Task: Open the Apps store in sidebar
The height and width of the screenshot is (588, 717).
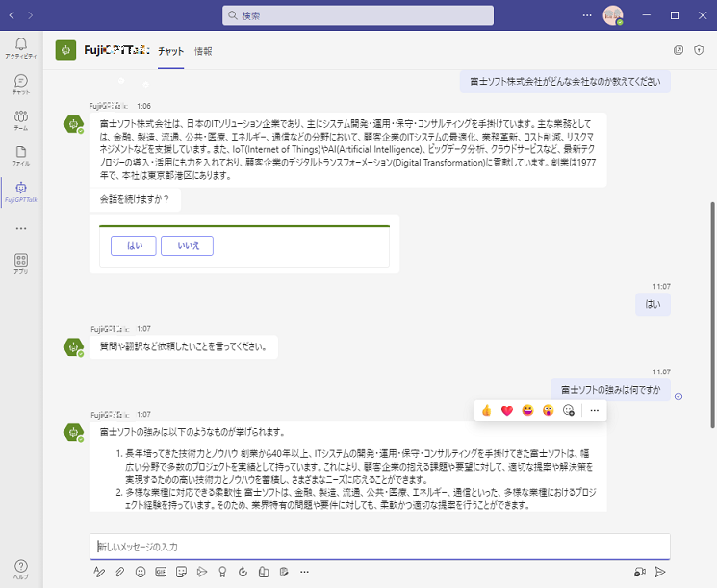Action: (21, 264)
